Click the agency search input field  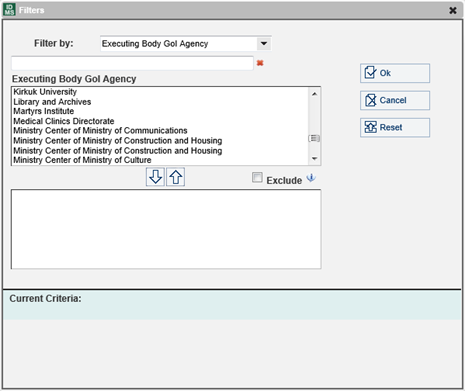[132, 63]
